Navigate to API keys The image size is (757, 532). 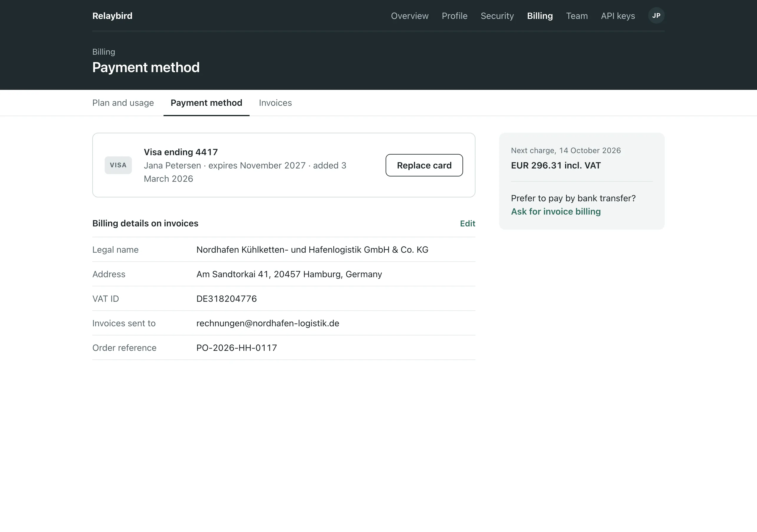click(617, 16)
